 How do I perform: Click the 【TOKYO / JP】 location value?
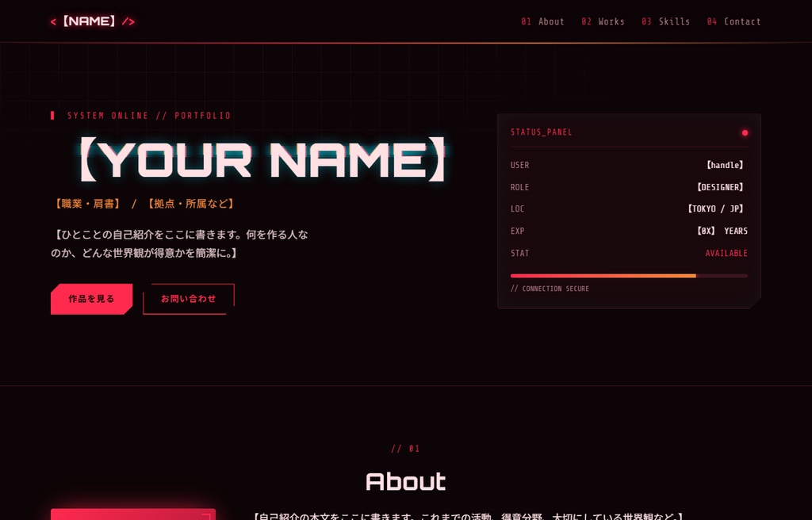point(716,209)
